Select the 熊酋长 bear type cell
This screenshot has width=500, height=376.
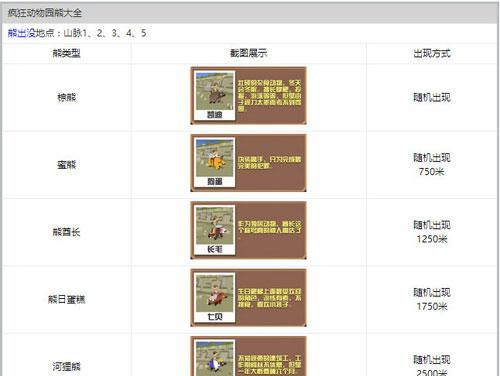point(67,232)
